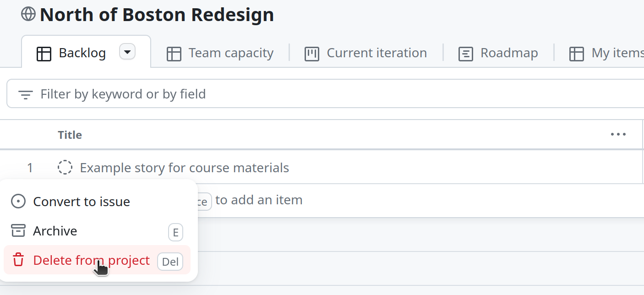The image size is (644, 295).
Task: Open the Title column options menu
Action: point(618,135)
